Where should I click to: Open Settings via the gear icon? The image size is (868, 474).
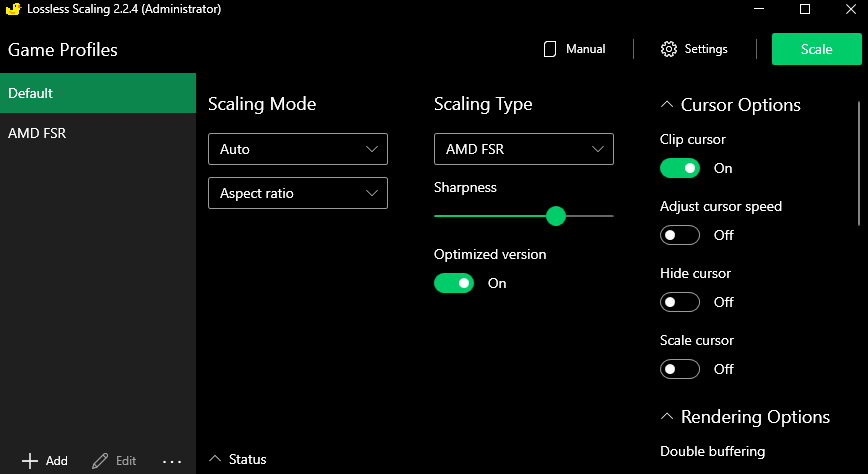669,49
